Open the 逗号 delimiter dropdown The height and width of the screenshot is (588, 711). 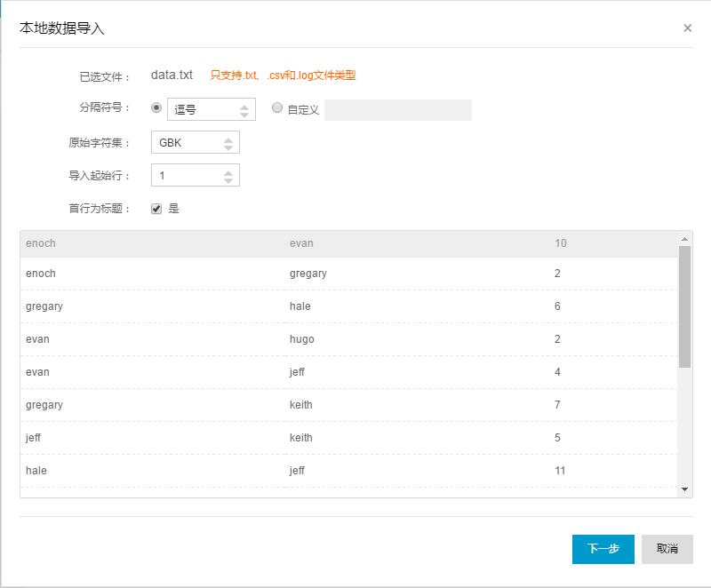pos(212,109)
